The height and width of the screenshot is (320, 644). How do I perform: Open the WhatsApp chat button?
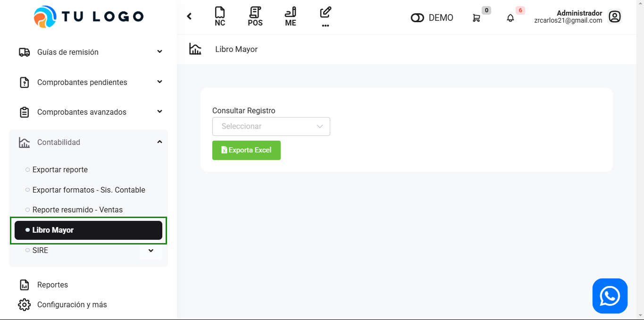610,296
